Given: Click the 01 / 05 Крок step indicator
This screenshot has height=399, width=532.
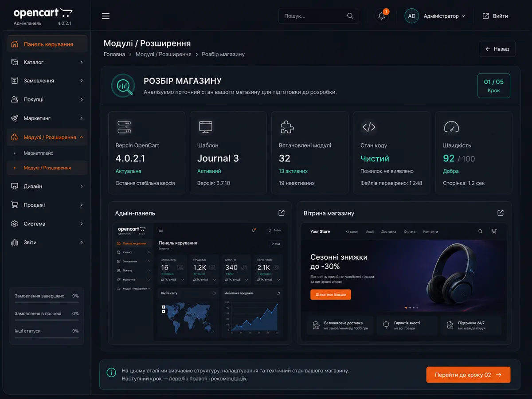Looking at the screenshot, I should pos(494,86).
